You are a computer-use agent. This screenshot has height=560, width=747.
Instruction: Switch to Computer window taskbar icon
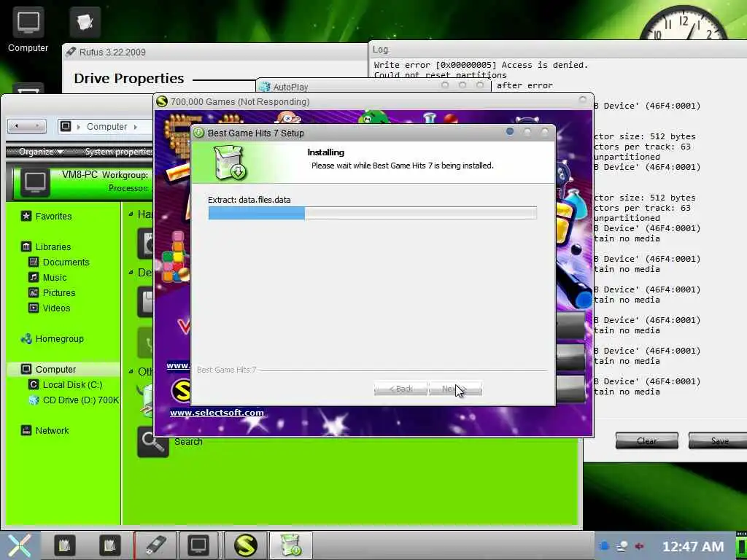click(x=198, y=545)
